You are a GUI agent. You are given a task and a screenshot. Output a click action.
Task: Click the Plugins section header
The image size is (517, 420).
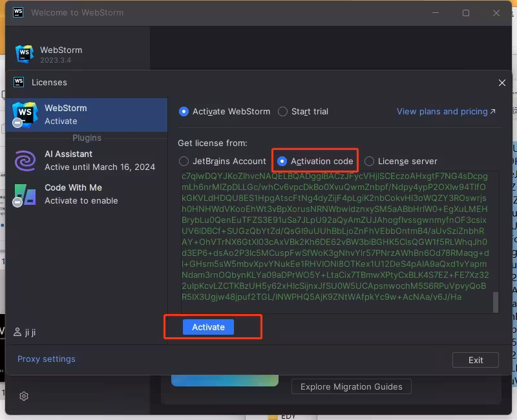coord(87,138)
